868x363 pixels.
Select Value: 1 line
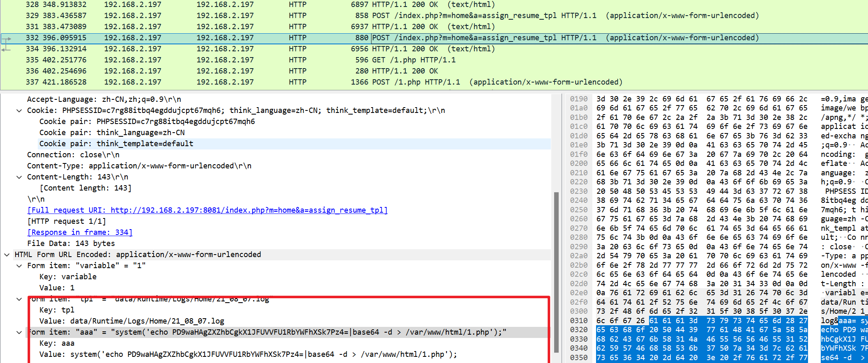click(57, 288)
